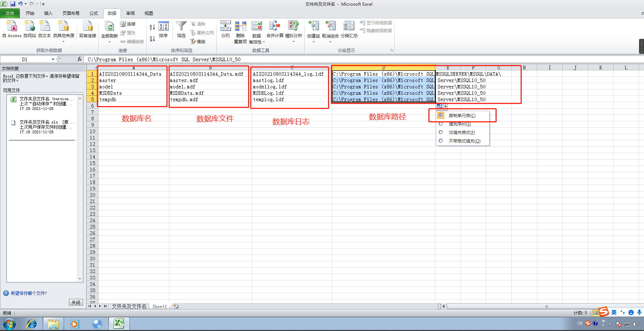Click the Refresh All (全部刷新) icon
The height and width of the screenshot is (331, 644).
coord(110,27)
